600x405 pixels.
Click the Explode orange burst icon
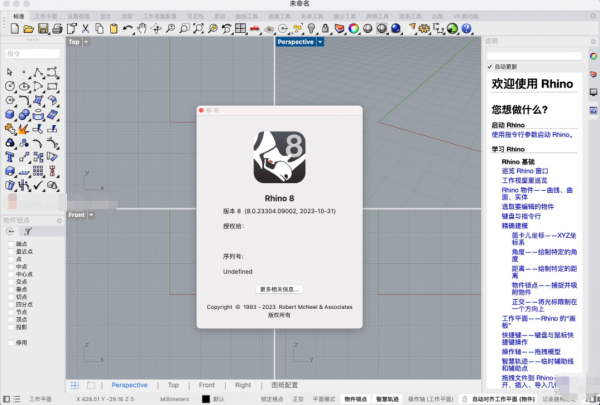(24, 129)
